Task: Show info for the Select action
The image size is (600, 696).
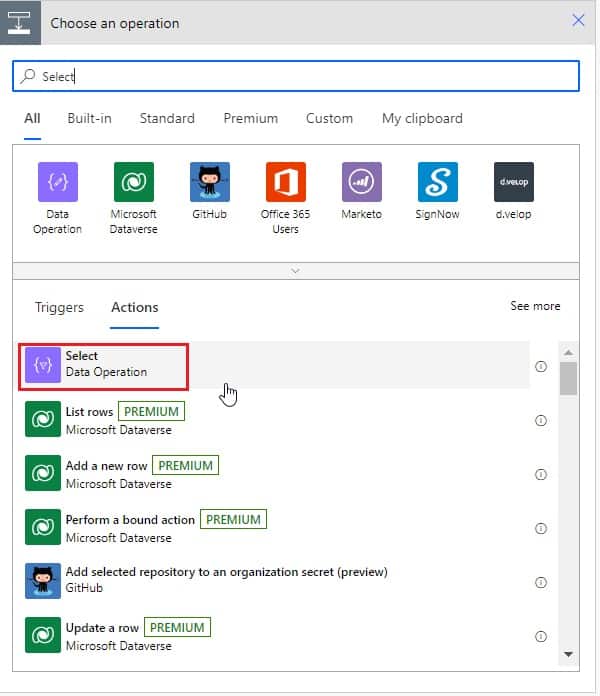Action: 541,366
